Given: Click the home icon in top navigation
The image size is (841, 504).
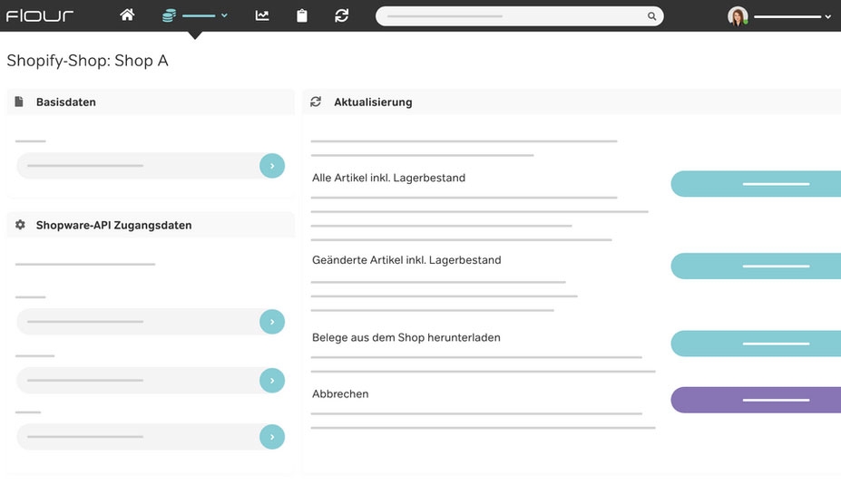Looking at the screenshot, I should coord(127,15).
